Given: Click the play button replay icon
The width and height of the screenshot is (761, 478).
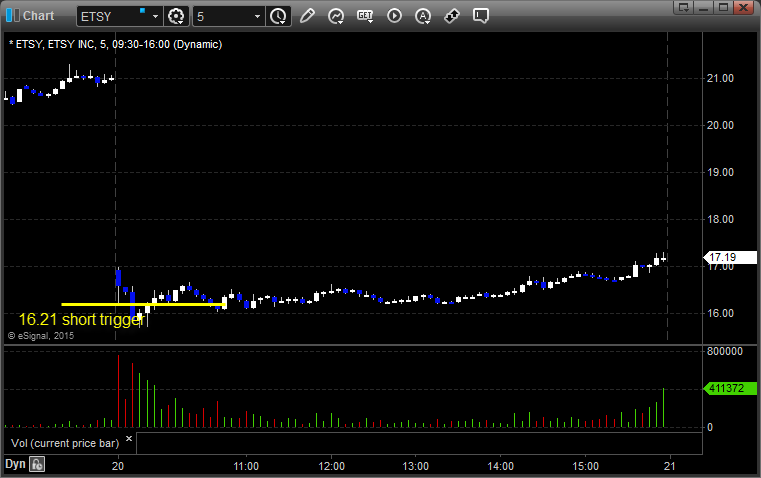Looking at the screenshot, I should [394, 16].
